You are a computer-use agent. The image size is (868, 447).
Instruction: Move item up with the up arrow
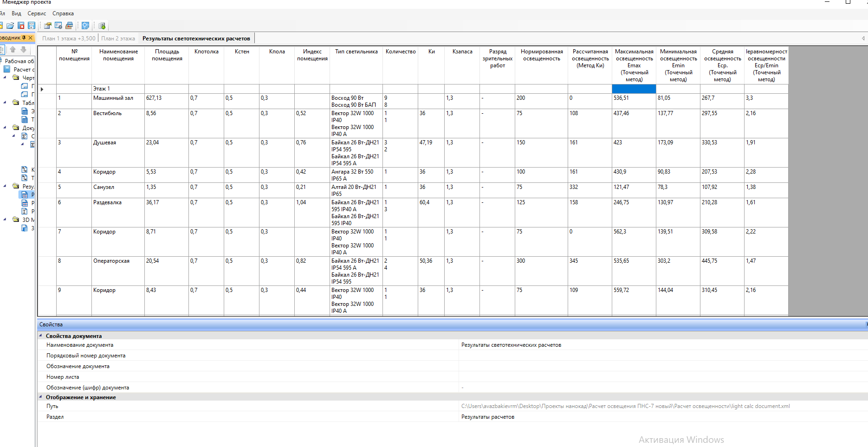[x=13, y=49]
